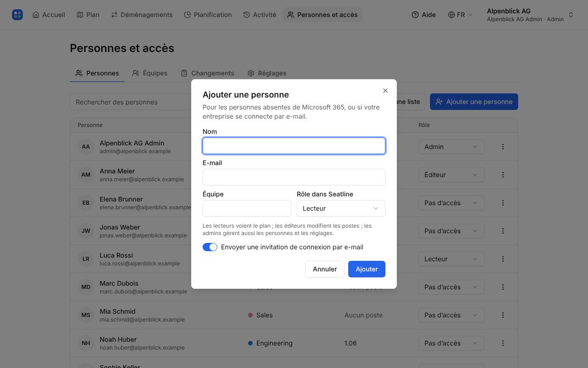Open Elena Brunner's Pas d'accès role dropdown
The image size is (588, 368).
click(x=451, y=203)
